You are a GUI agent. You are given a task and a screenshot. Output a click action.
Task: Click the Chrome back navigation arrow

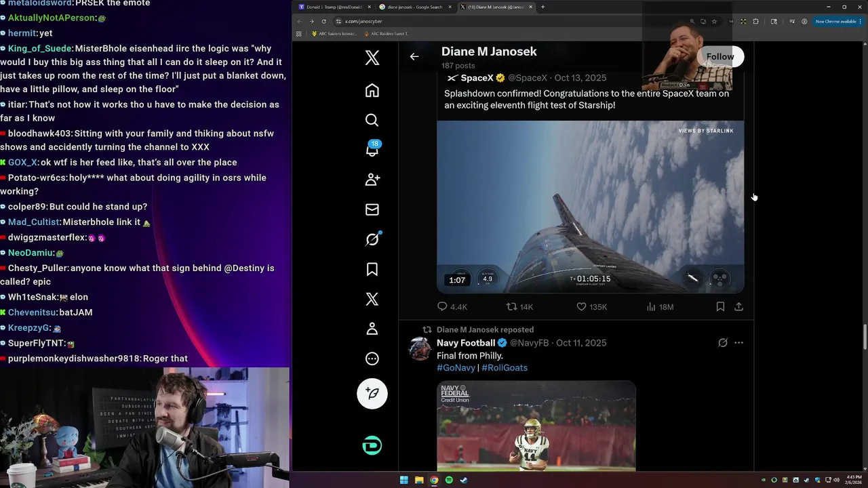click(299, 21)
